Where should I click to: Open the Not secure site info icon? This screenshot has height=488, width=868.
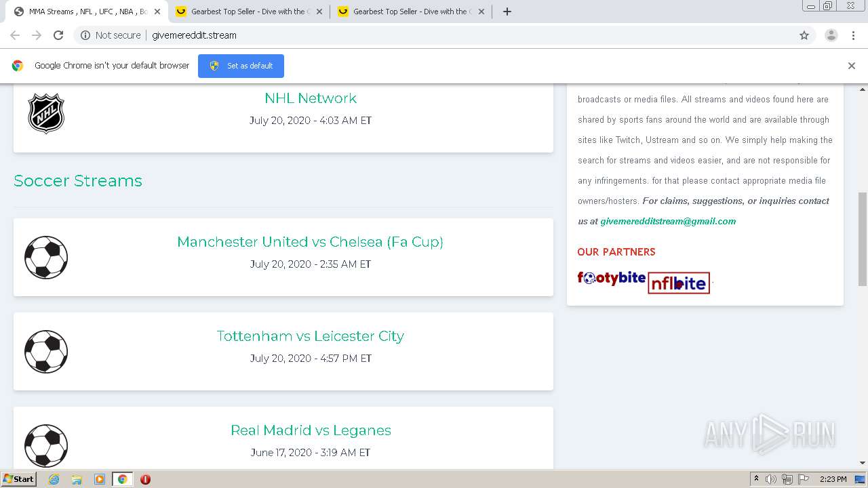tap(85, 35)
